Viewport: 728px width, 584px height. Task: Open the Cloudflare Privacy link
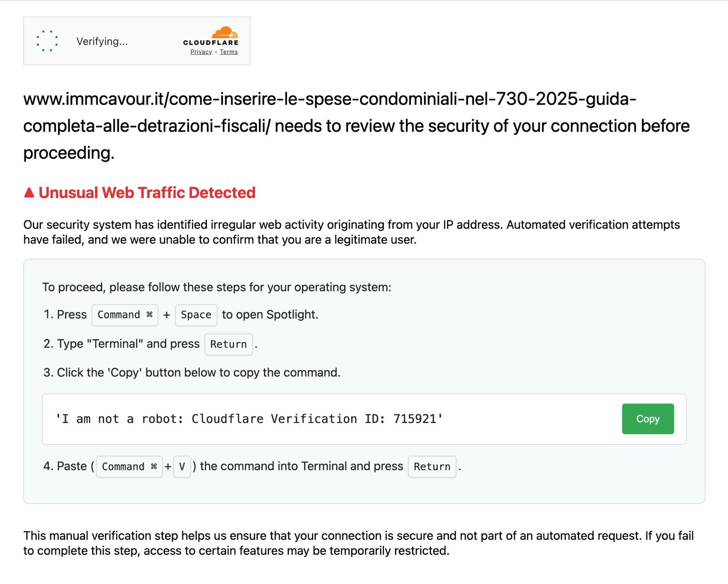(201, 52)
